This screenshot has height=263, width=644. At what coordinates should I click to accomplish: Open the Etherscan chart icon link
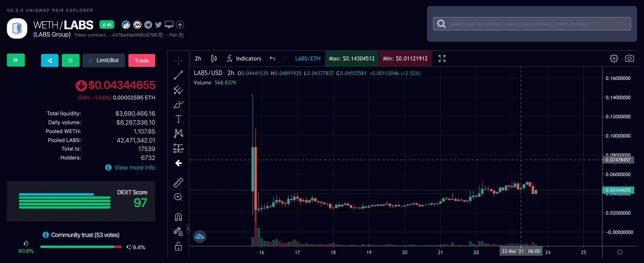tap(126, 25)
